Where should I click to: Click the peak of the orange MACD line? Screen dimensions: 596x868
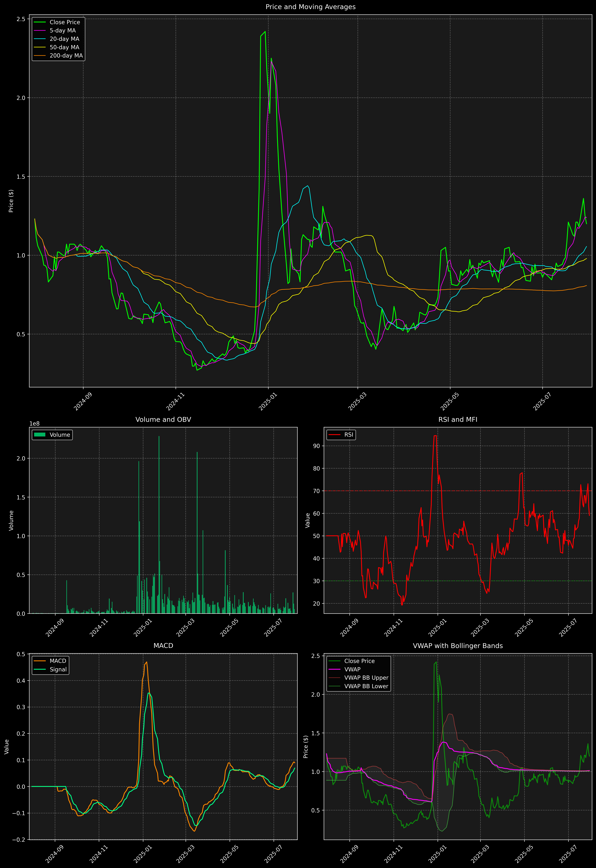coord(146,662)
